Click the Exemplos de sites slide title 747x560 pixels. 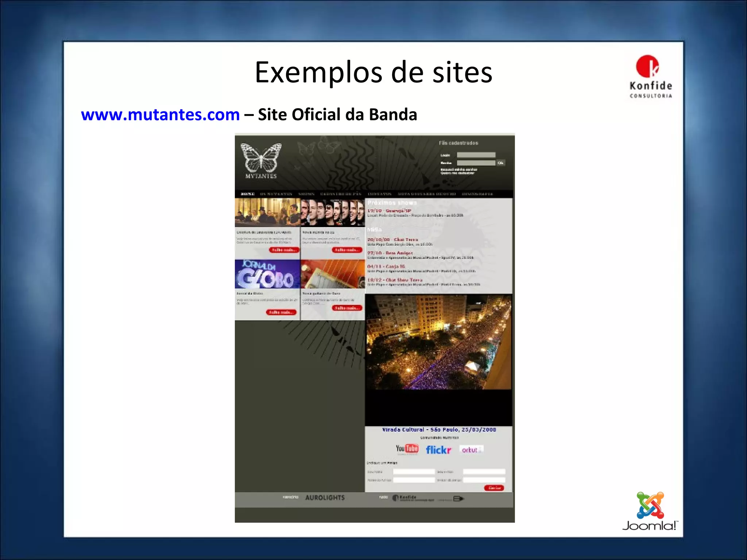click(x=373, y=72)
